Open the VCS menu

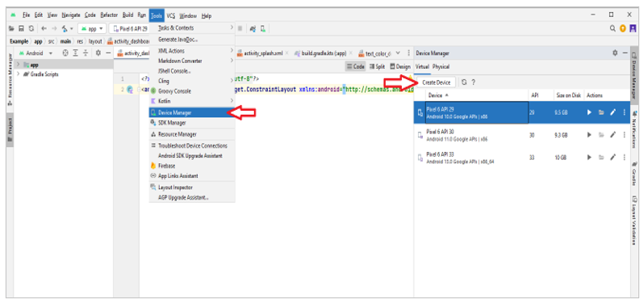pyautogui.click(x=171, y=15)
